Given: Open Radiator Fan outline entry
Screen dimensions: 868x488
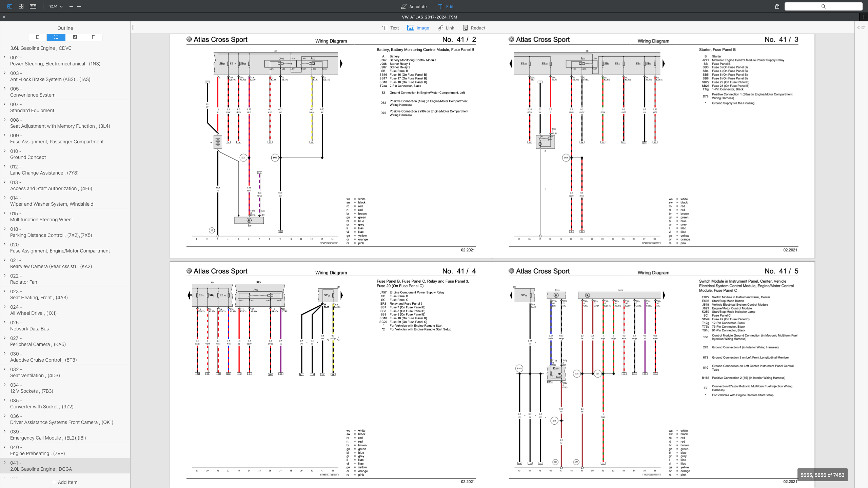Looking at the screenshot, I should click(x=23, y=282).
